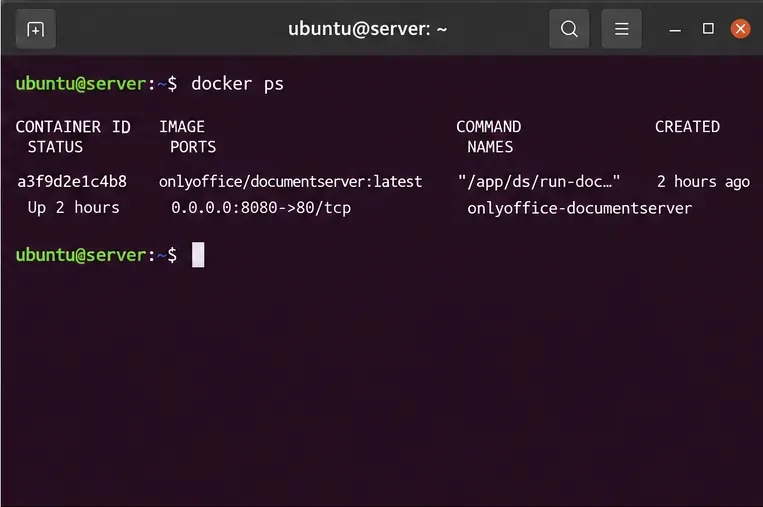Open a new terminal tab
Image resolution: width=763 pixels, height=507 pixels.
click(36, 29)
